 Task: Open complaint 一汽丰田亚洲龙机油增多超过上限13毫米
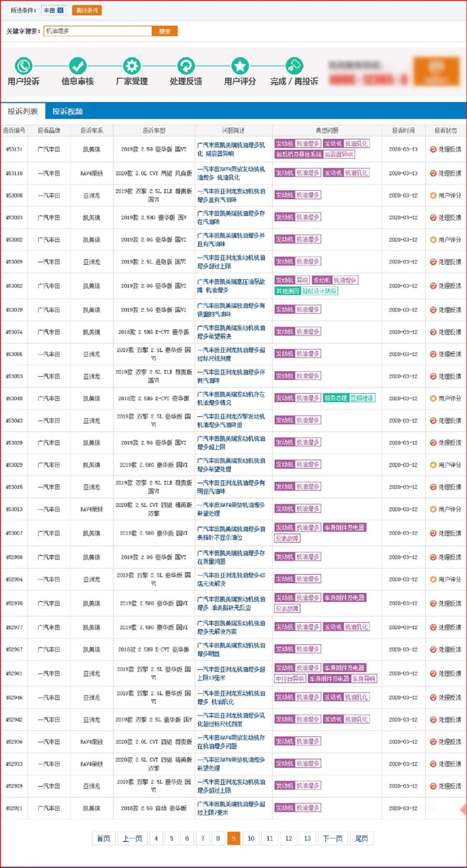click(x=231, y=673)
